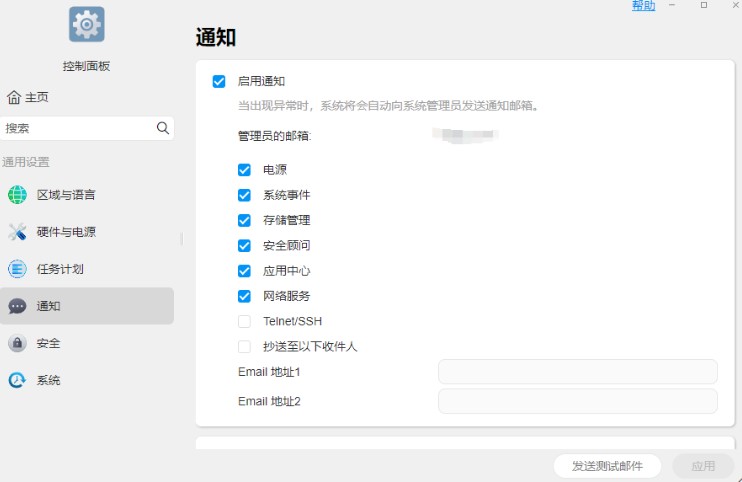Click the sidebar collapse handle
This screenshot has height=482, width=742.
coord(182,239)
